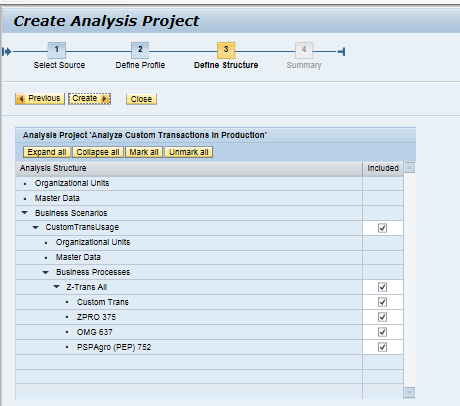The height and width of the screenshot is (406, 460).
Task: Click the Unmark all button
Action: [x=189, y=152]
